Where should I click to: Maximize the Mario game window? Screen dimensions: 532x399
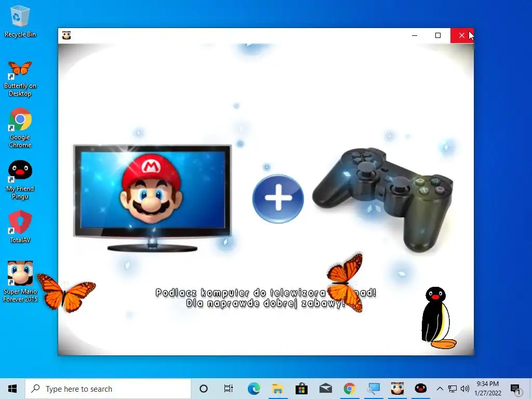(x=438, y=35)
